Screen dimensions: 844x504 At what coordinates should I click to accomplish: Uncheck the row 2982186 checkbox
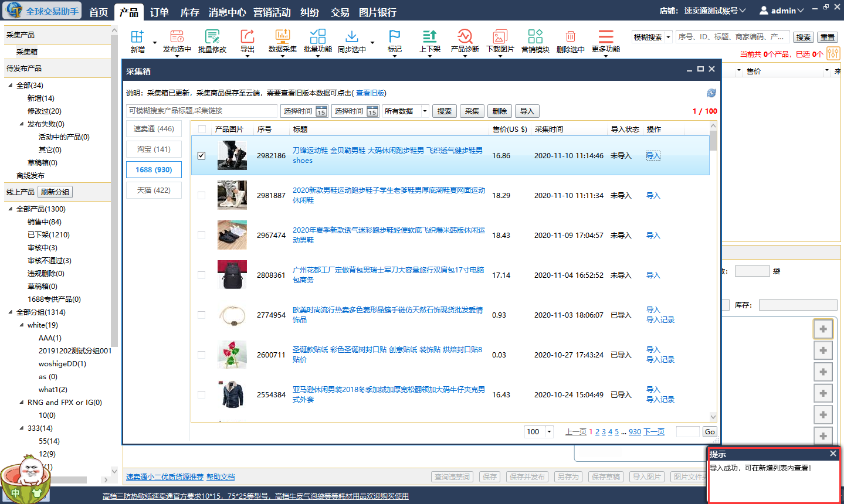(201, 155)
